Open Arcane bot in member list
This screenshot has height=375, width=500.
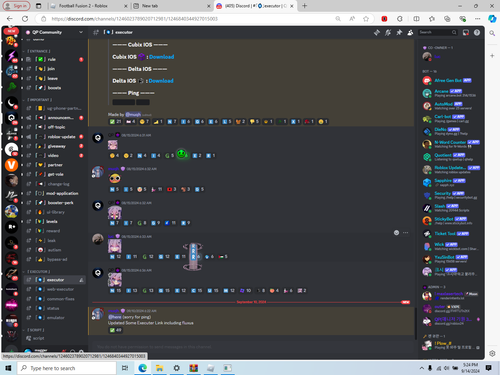(x=451, y=93)
